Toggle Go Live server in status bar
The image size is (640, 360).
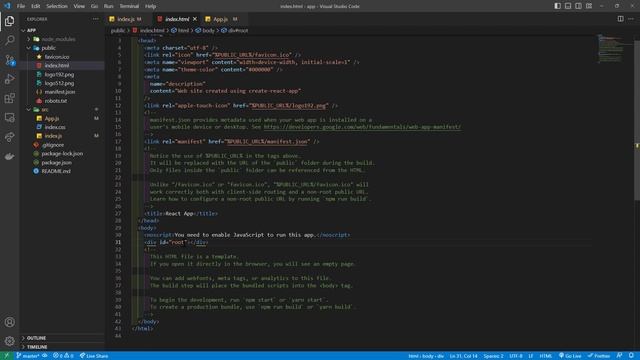(x=570, y=356)
